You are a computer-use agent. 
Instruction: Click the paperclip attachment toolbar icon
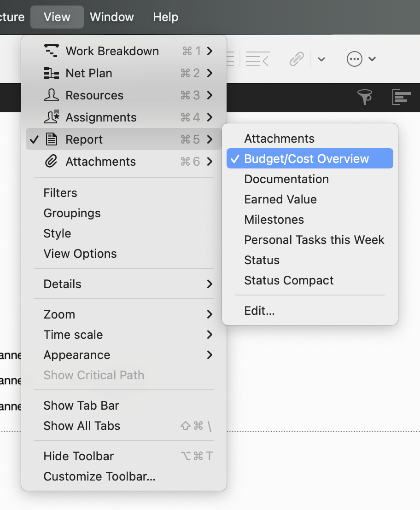pyautogui.click(x=297, y=59)
